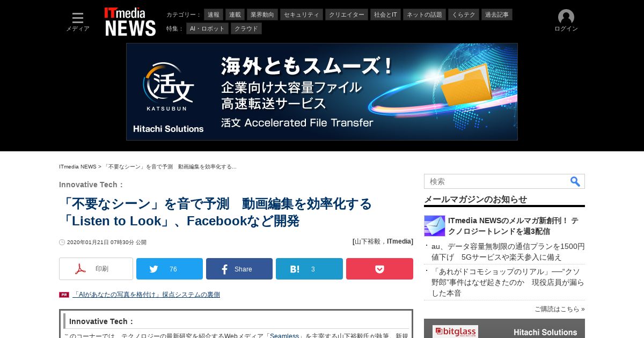This screenshot has width=644, height=338.
Task: Select the クリエイター category
Action: (347, 14)
